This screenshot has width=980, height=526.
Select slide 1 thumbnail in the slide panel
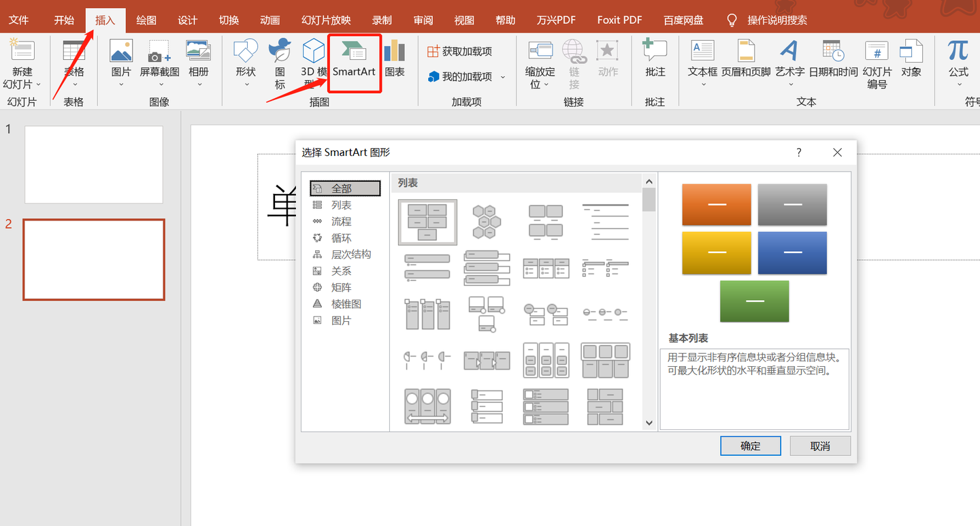(94, 165)
